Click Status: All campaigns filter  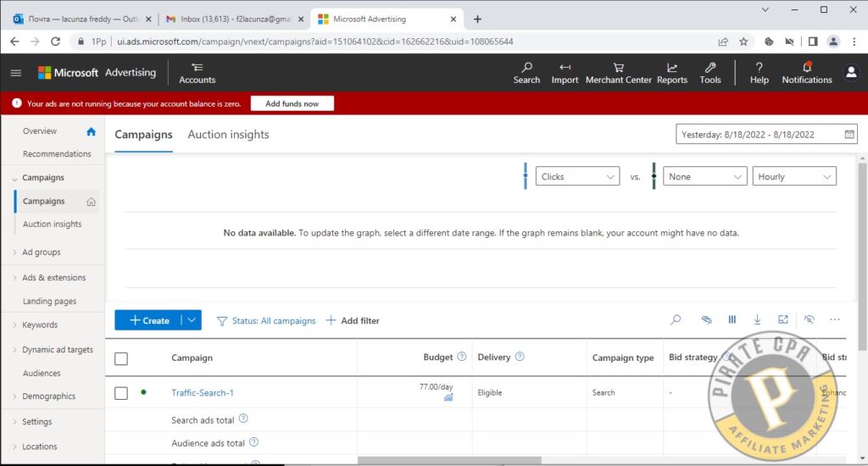click(274, 321)
